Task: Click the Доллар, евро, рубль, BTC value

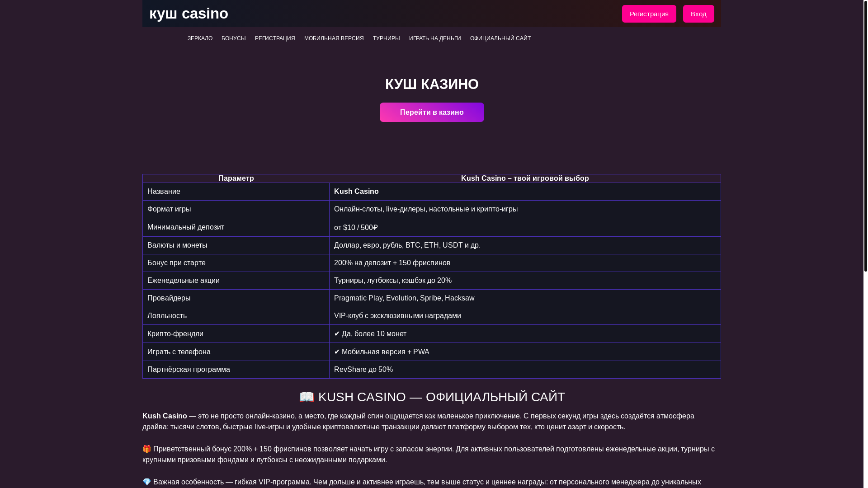Action: [525, 245]
